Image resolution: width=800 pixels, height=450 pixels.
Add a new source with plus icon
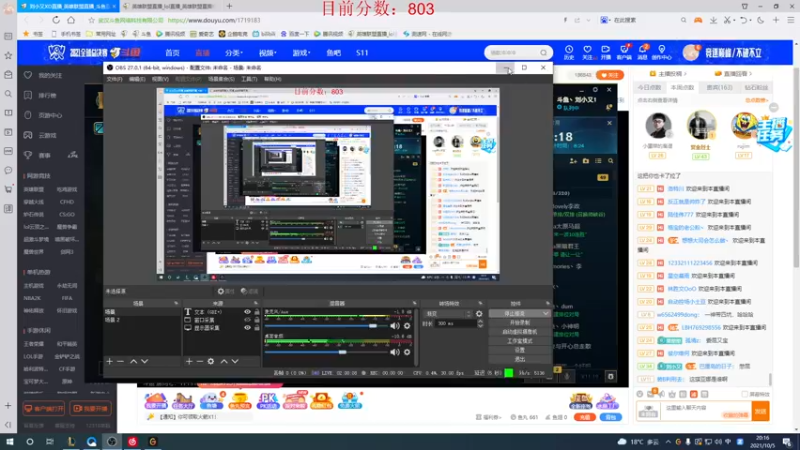point(189,361)
